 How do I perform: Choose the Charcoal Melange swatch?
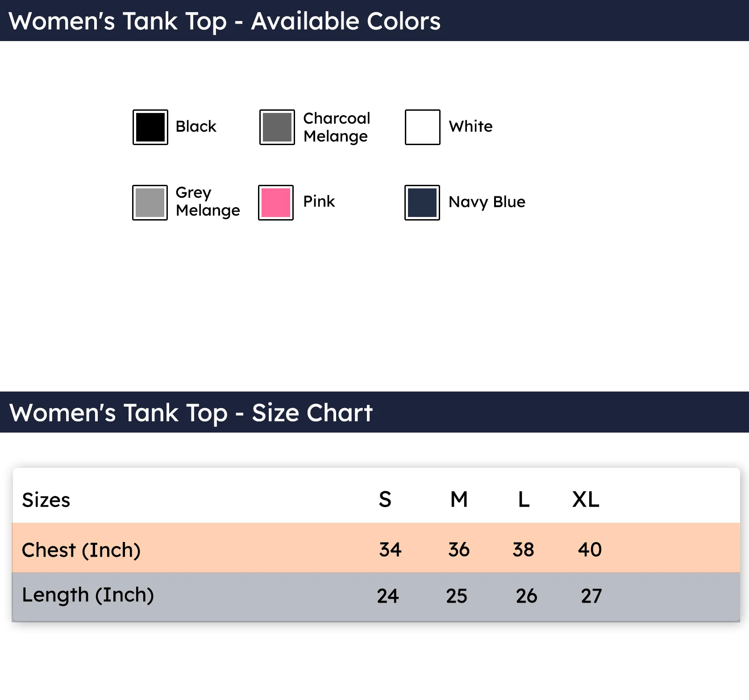pos(277,127)
